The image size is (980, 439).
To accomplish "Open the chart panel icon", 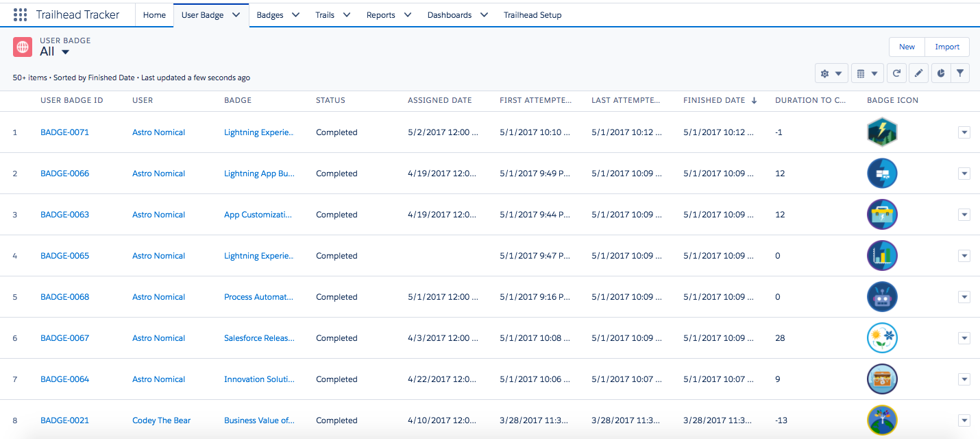I will tap(941, 73).
